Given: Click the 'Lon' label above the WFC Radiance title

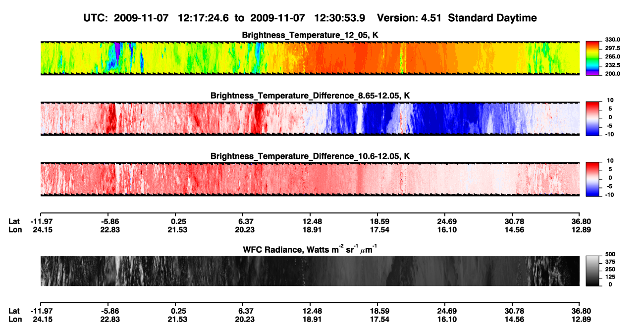Looking at the screenshot, I should pyautogui.click(x=14, y=230).
